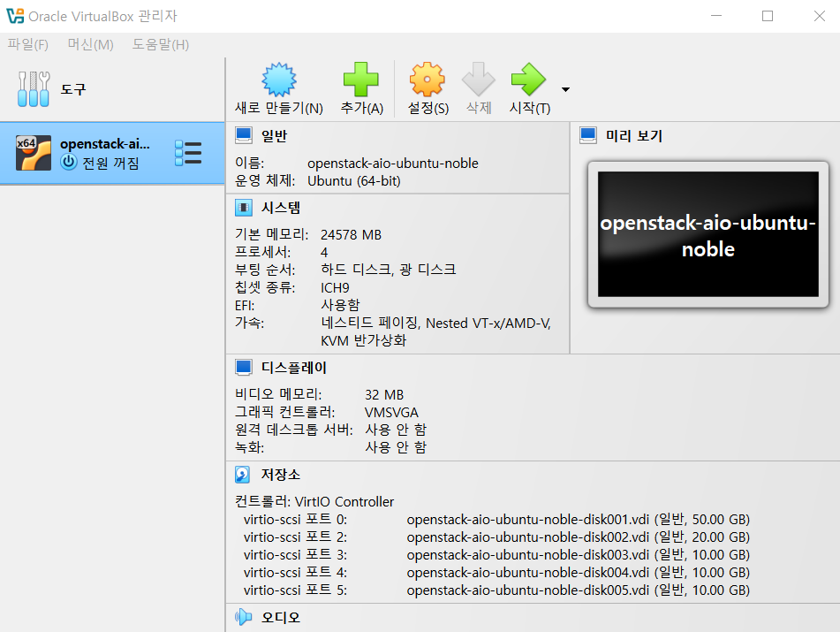The image size is (840, 632).
Task: Click the Delete (삭제) gray arrow icon
Action: pyautogui.click(x=479, y=80)
